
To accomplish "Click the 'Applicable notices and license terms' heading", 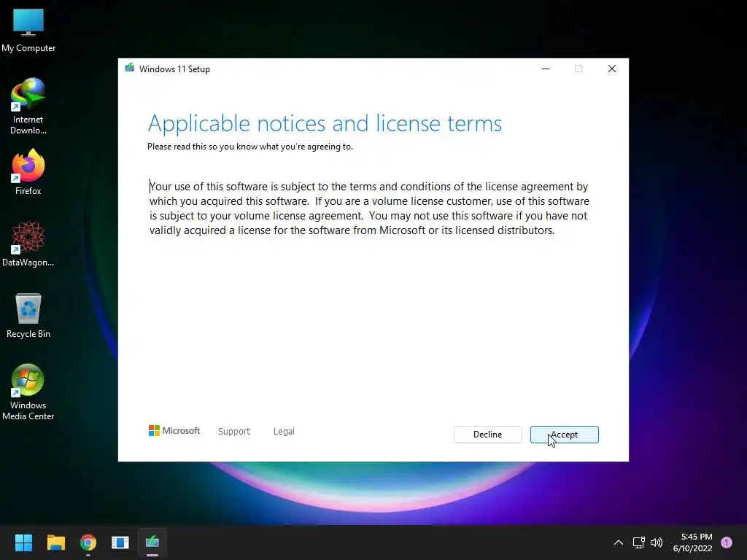I will 325,123.
